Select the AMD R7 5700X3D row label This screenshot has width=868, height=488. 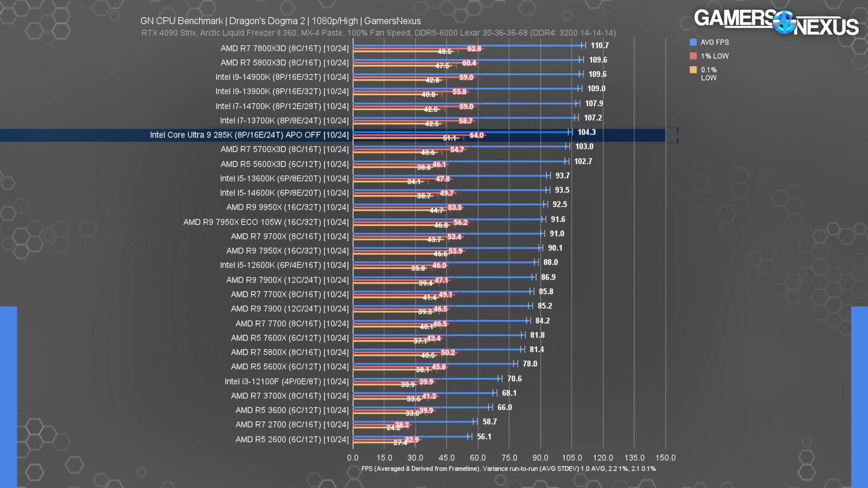pyautogui.click(x=284, y=149)
